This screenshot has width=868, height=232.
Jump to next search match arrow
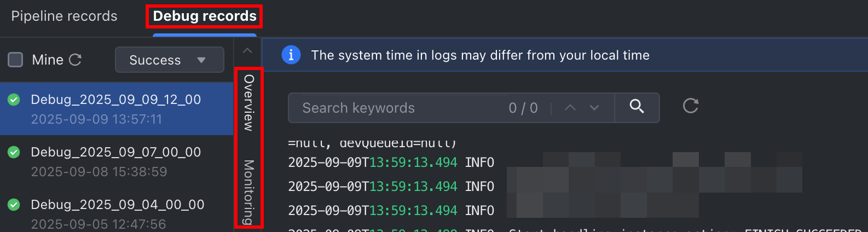click(x=594, y=108)
